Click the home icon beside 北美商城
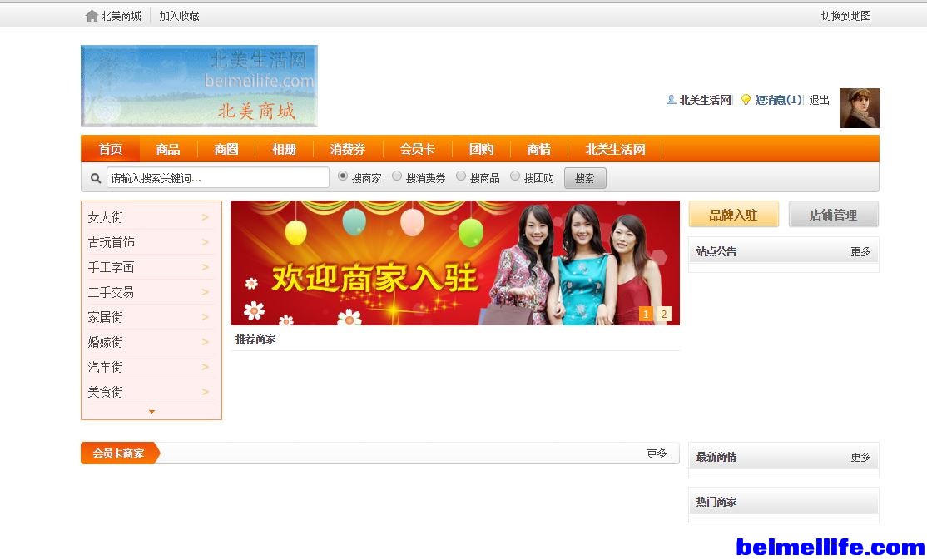This screenshot has height=560, width=927. (x=92, y=16)
